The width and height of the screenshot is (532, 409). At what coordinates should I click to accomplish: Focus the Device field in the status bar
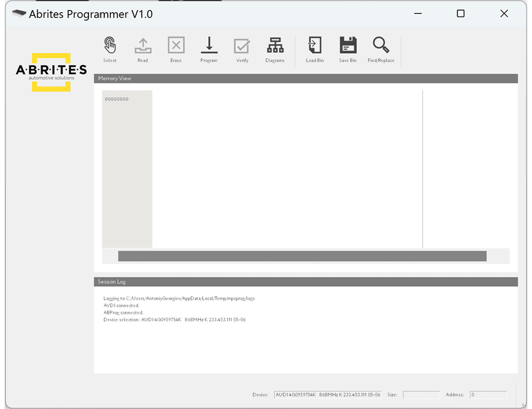pyautogui.click(x=327, y=395)
